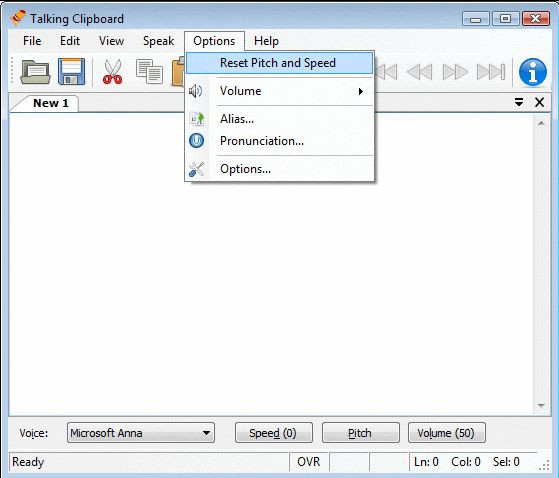Select the Alias... menu entry
The width and height of the screenshot is (559, 478).
click(x=280, y=119)
